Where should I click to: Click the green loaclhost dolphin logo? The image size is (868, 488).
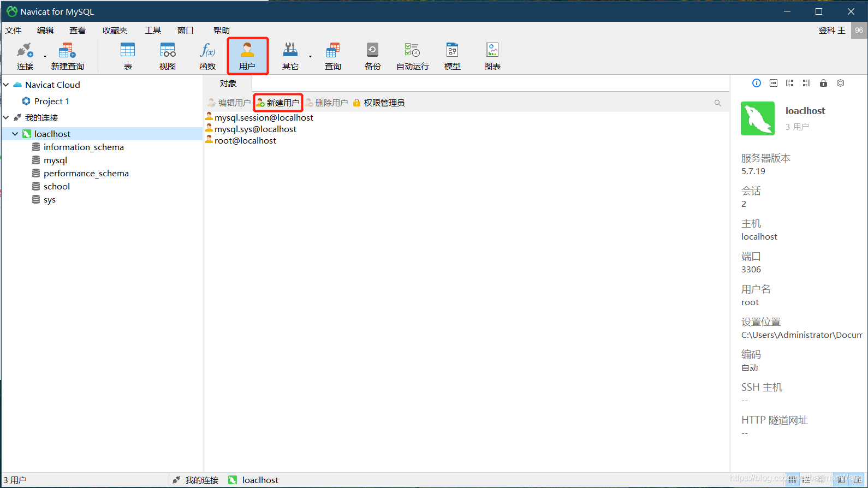click(758, 118)
